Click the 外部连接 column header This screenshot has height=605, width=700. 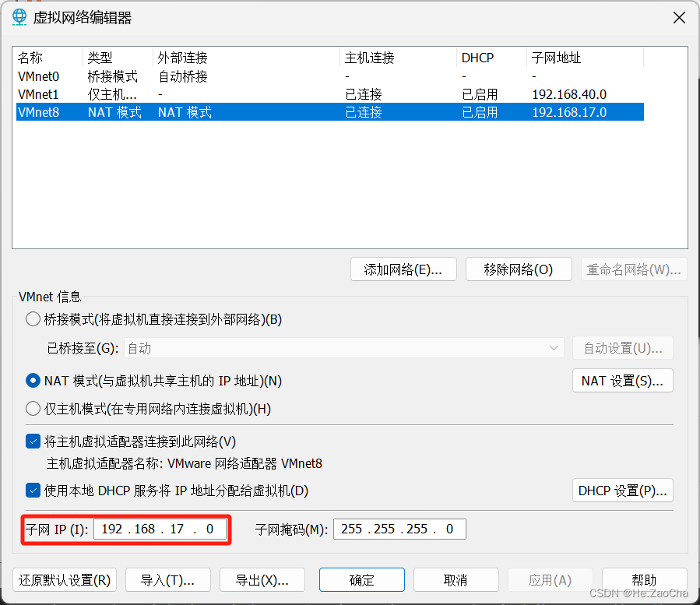(246, 58)
